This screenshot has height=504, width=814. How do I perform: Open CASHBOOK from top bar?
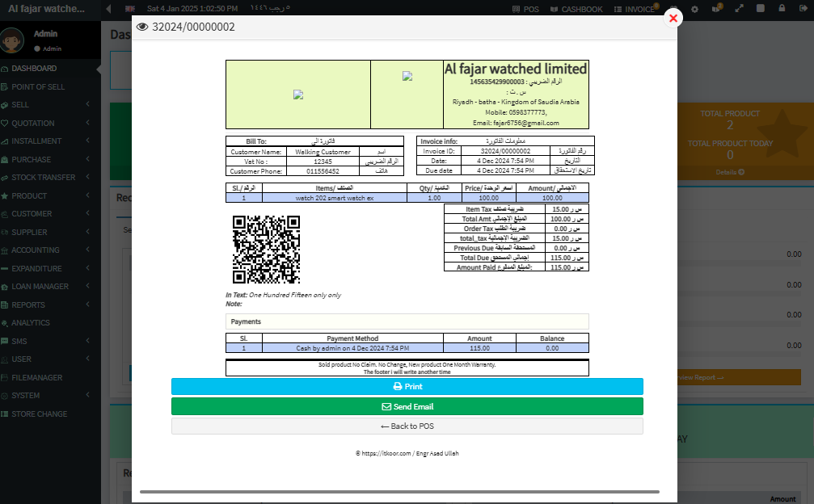tap(576, 10)
